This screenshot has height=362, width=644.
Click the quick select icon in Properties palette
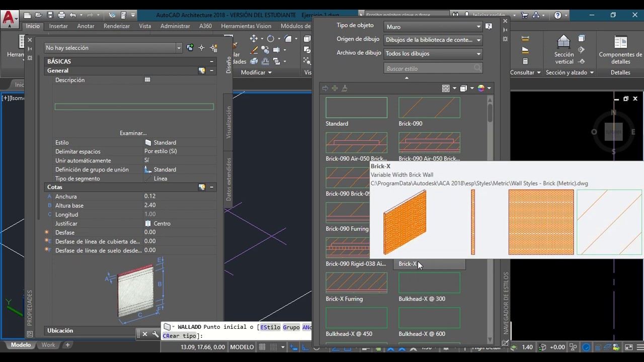tap(214, 48)
